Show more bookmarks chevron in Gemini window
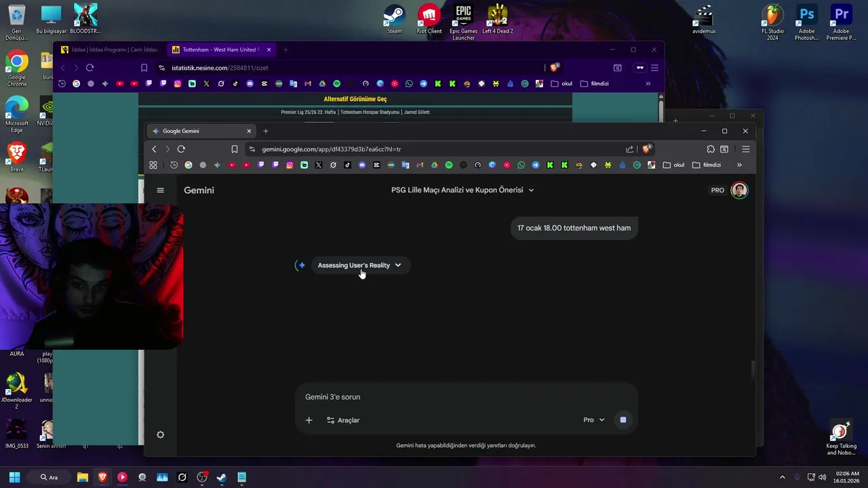Image resolution: width=868 pixels, height=488 pixels. 739,165
